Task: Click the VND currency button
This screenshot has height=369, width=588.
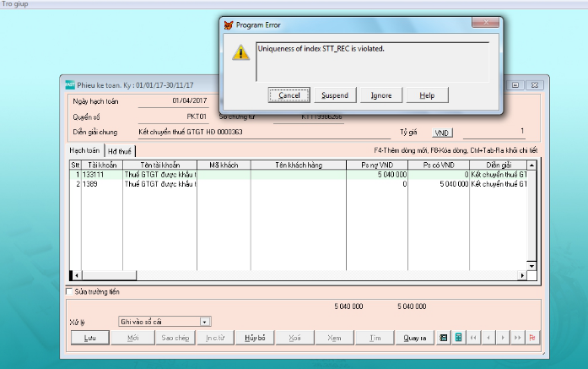Action: (442, 133)
